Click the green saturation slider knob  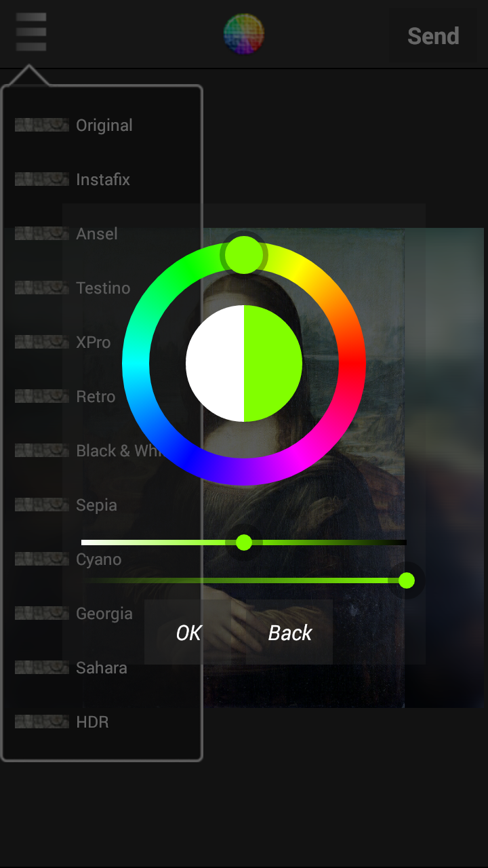click(x=407, y=580)
